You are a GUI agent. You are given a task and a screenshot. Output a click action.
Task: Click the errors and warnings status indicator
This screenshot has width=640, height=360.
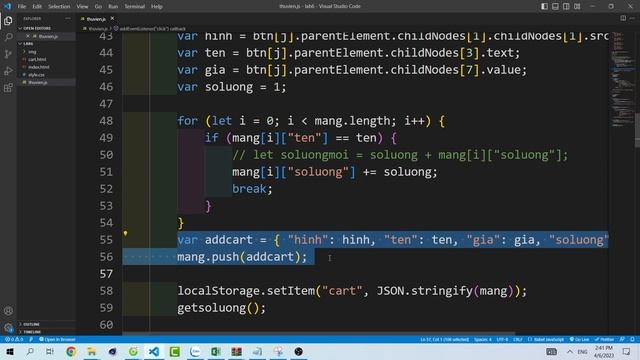[x=13, y=340]
